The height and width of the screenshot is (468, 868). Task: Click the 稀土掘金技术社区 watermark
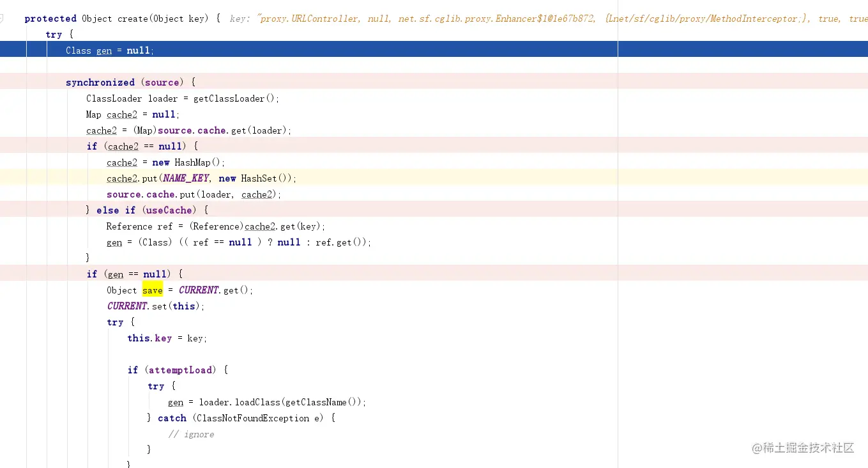tap(803, 448)
